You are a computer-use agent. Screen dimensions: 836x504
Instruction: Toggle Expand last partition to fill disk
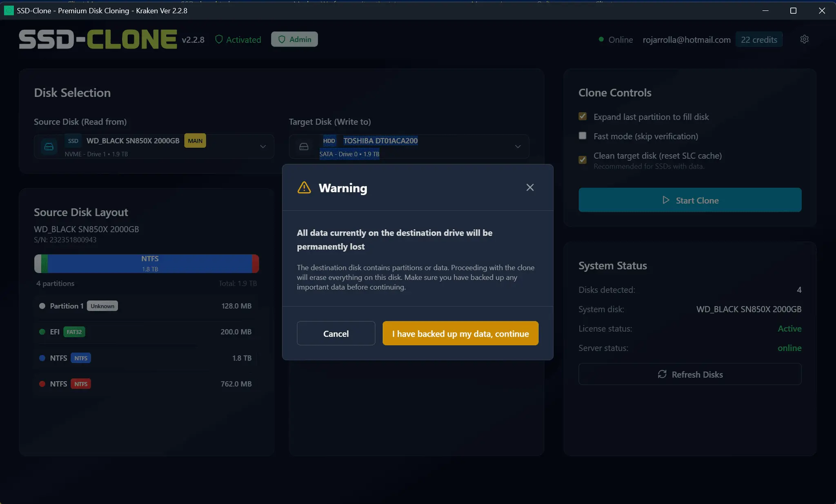tap(583, 116)
